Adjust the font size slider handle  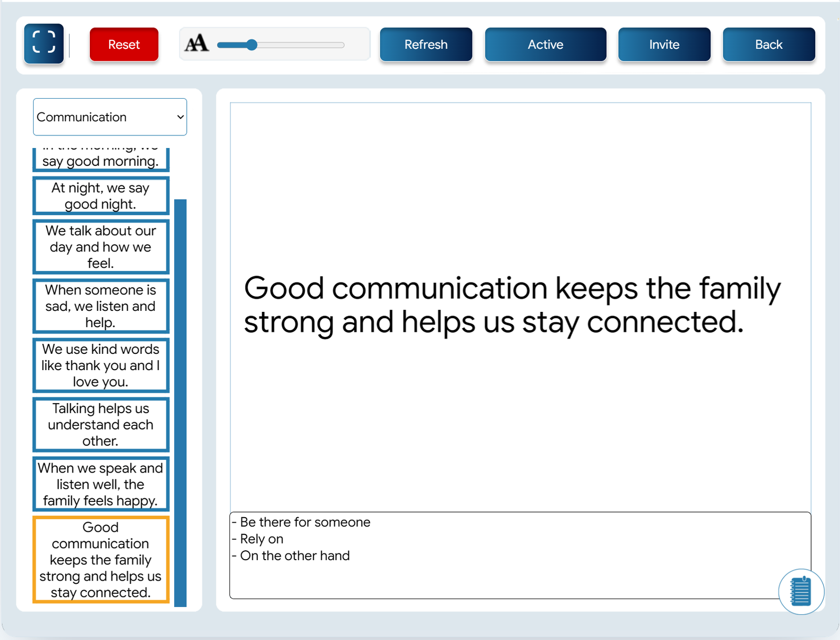pos(252,45)
